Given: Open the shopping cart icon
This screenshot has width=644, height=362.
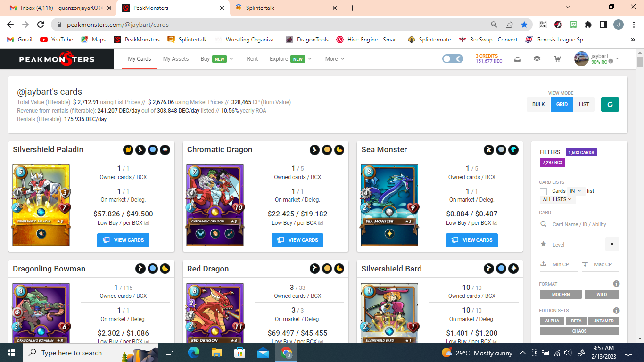Looking at the screenshot, I should point(557,59).
